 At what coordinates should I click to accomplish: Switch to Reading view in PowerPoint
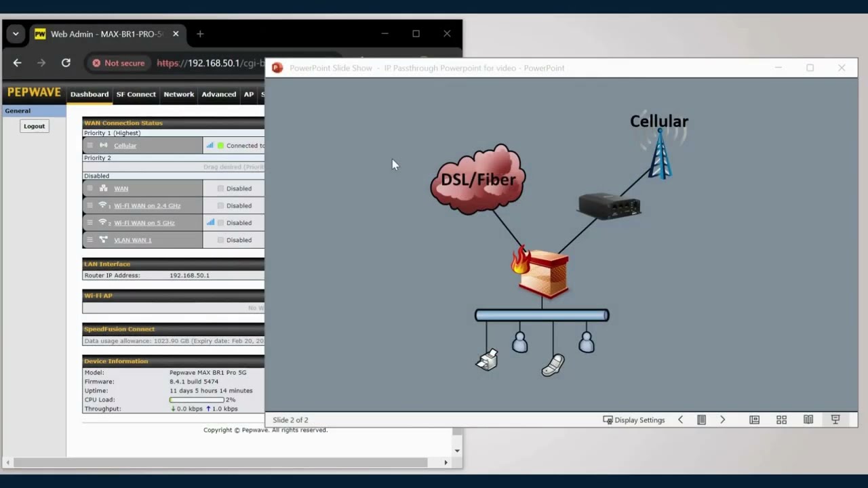808,420
